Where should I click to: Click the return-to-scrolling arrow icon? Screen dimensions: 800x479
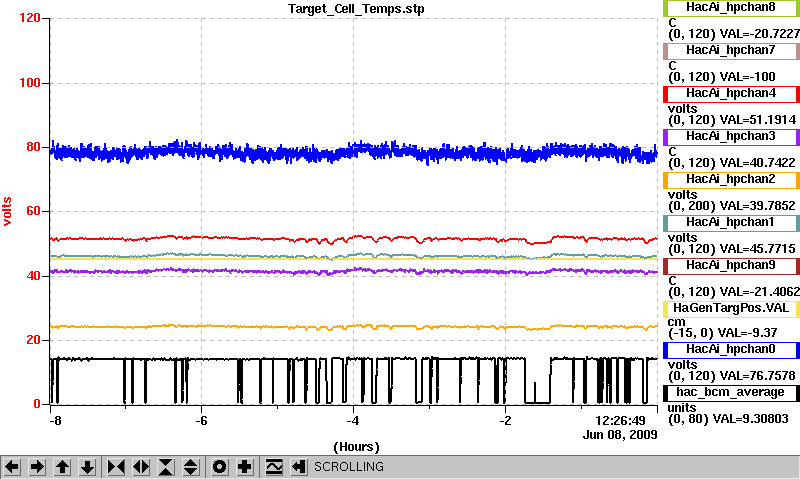pos(298,467)
